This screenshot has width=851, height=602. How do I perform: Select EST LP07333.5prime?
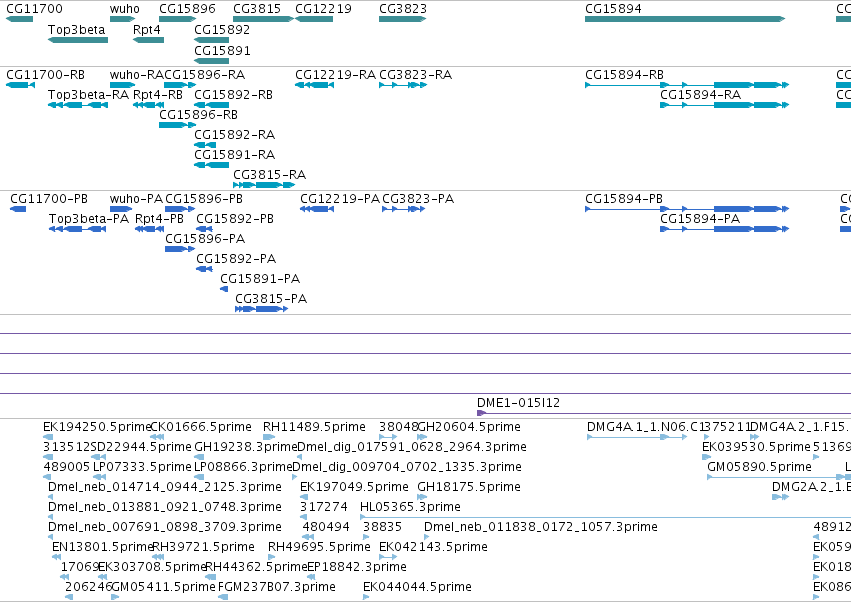[x=142, y=467]
